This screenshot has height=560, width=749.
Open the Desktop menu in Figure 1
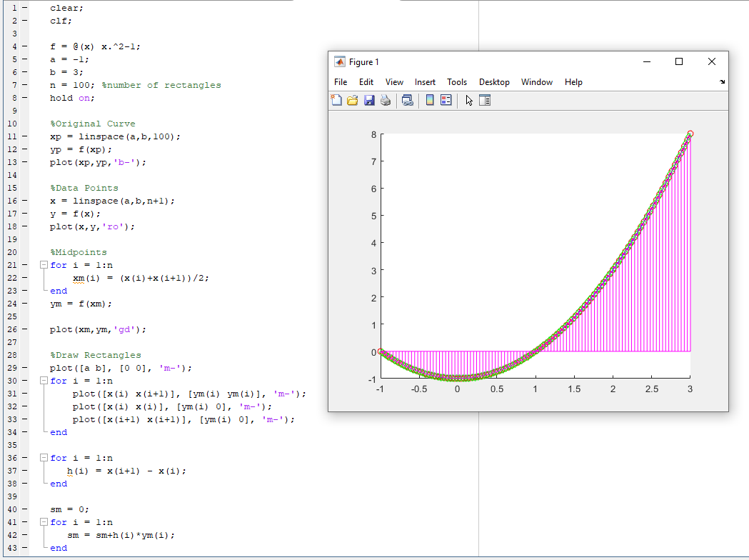[x=494, y=82]
